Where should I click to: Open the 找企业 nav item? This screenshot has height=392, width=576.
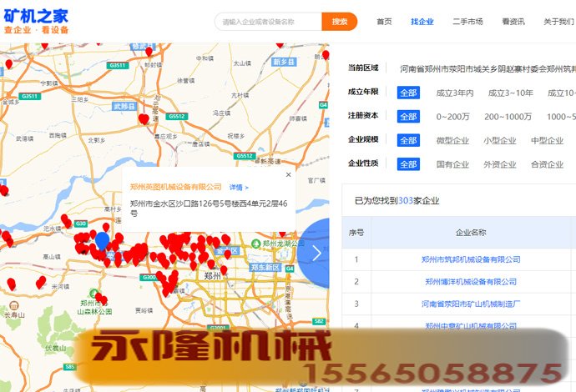pos(422,22)
